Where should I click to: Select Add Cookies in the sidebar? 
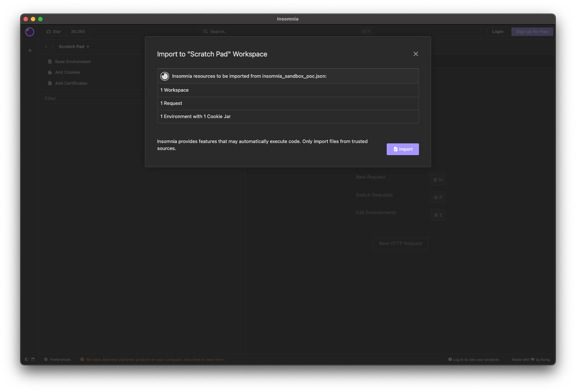(x=68, y=73)
